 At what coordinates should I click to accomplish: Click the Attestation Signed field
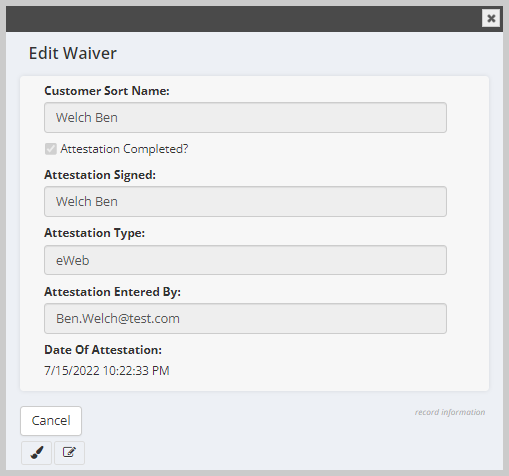point(245,201)
